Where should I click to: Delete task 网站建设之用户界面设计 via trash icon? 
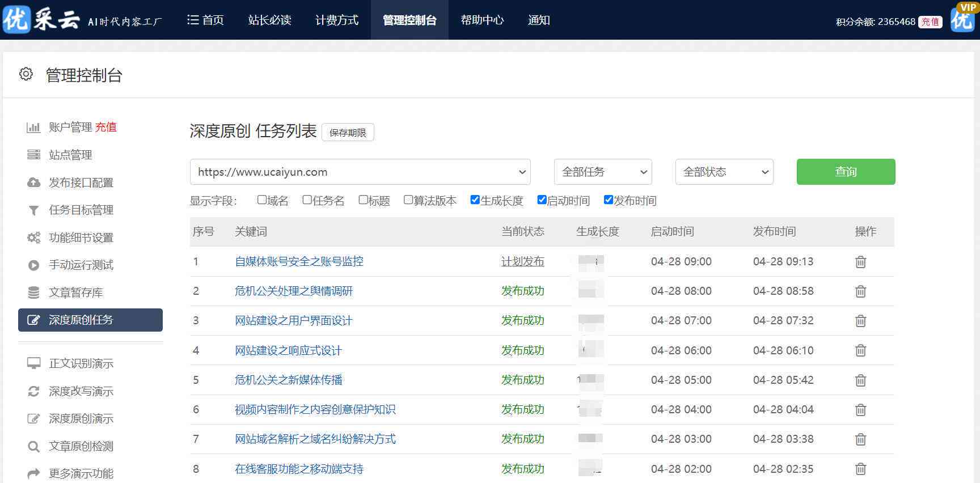(x=860, y=321)
